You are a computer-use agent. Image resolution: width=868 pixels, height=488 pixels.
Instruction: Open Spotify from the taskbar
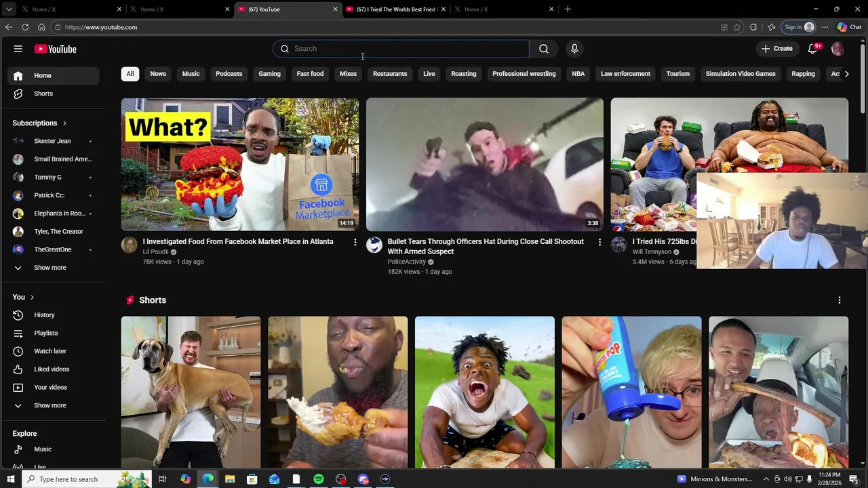[x=318, y=479]
